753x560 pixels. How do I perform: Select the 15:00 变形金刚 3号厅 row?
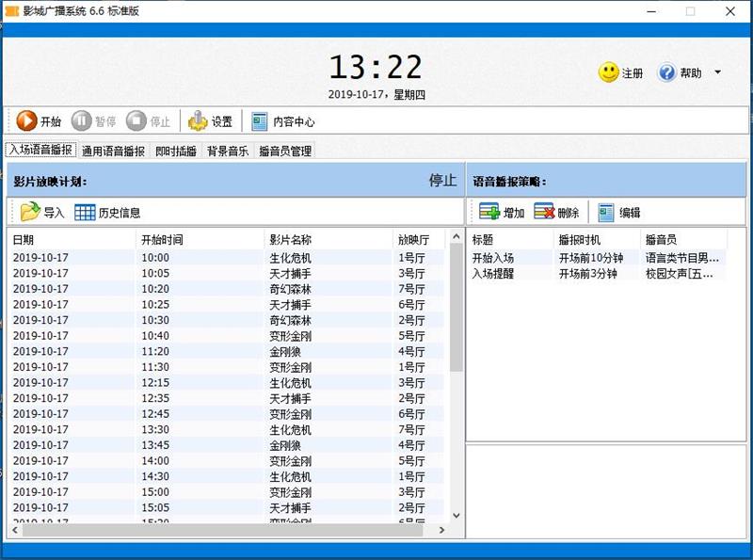pos(227,492)
